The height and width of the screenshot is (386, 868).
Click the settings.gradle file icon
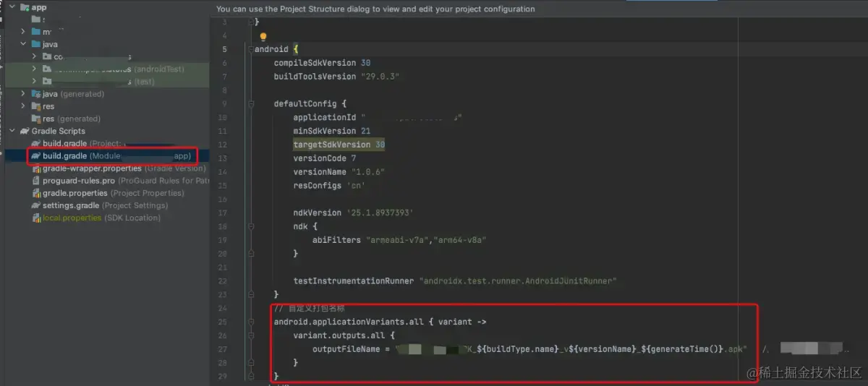[x=36, y=205]
